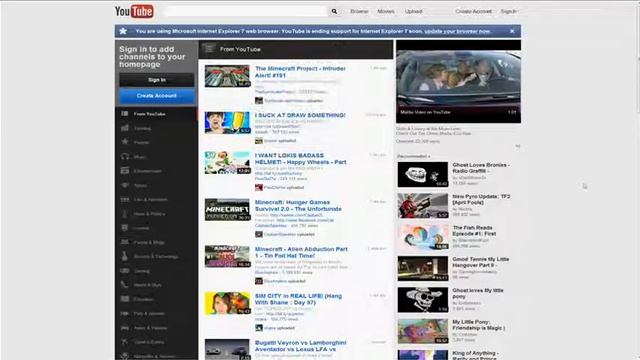The height and width of the screenshot is (360, 640).
Task: Open News & Politics category in sidebar
Action: coord(156,214)
